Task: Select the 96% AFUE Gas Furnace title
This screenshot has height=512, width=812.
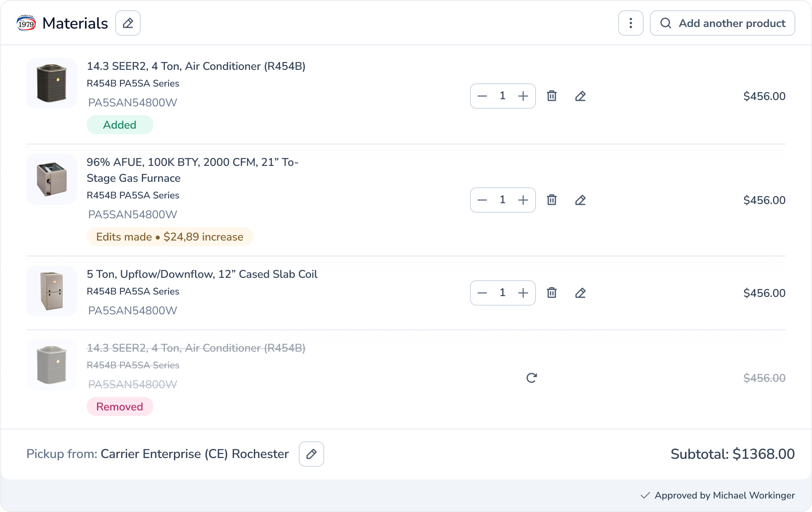Action: pos(193,170)
